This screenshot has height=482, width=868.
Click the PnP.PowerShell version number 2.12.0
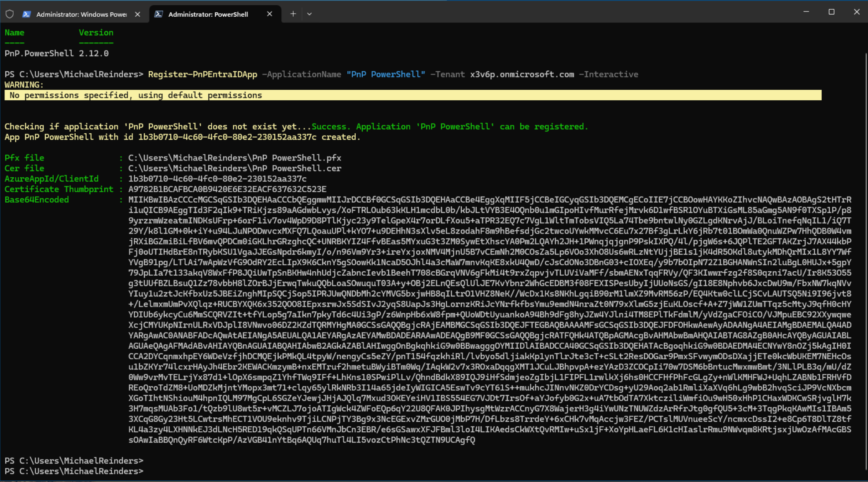click(94, 53)
